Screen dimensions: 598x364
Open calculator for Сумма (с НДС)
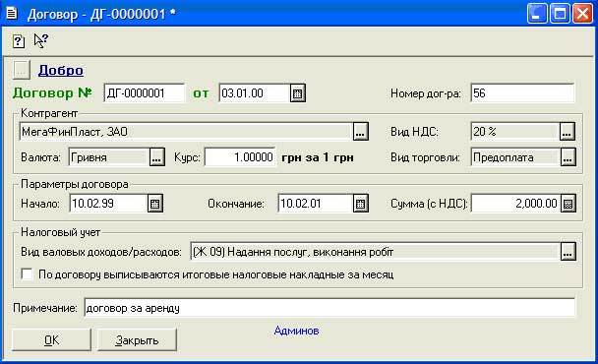click(568, 204)
